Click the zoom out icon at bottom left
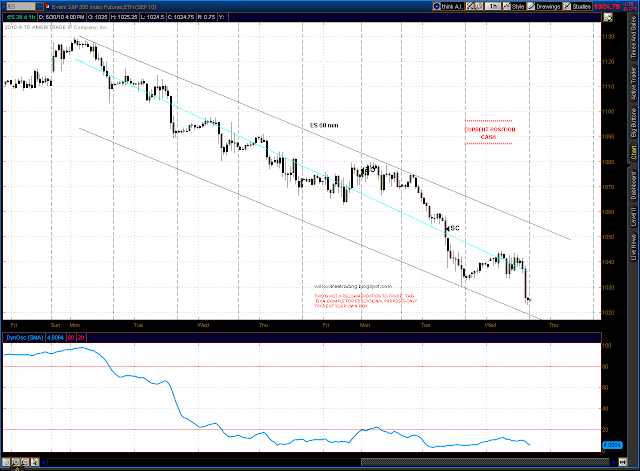Image resolution: width=640 pixels, height=471 pixels. click(25, 462)
